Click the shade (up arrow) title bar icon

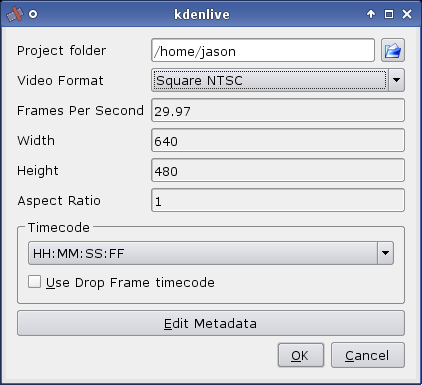tap(371, 14)
